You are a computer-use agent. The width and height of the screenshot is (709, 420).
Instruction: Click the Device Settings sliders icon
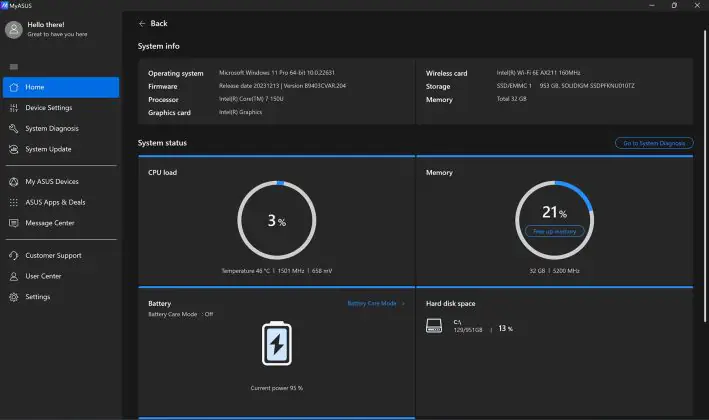coord(14,108)
